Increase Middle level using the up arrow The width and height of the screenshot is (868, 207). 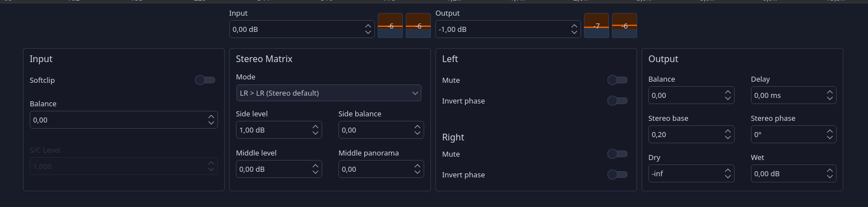pyautogui.click(x=315, y=166)
